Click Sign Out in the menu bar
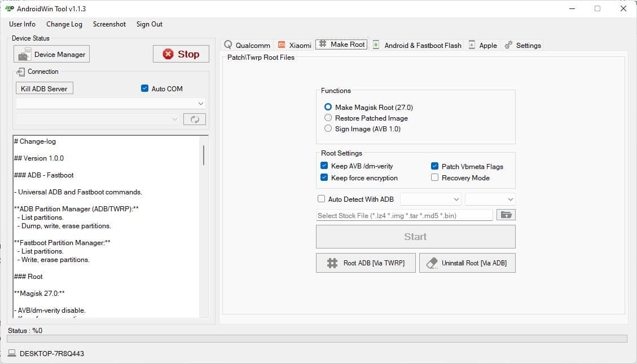 [149, 24]
